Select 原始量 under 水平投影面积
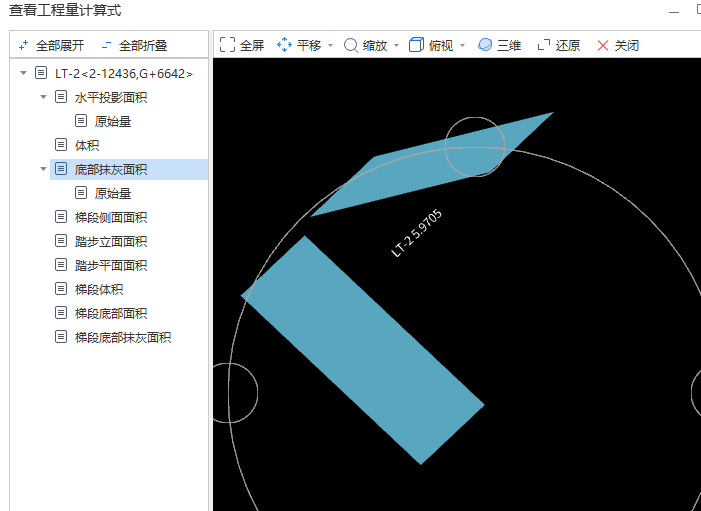The width and height of the screenshot is (701, 511). 113,121
